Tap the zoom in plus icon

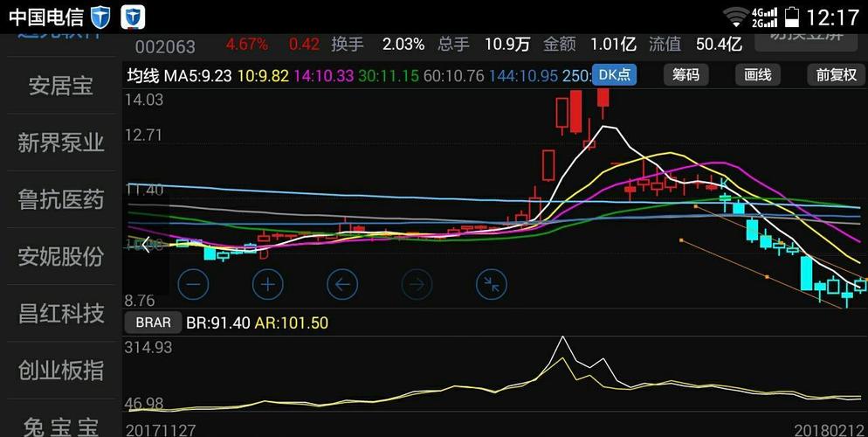coord(268,285)
